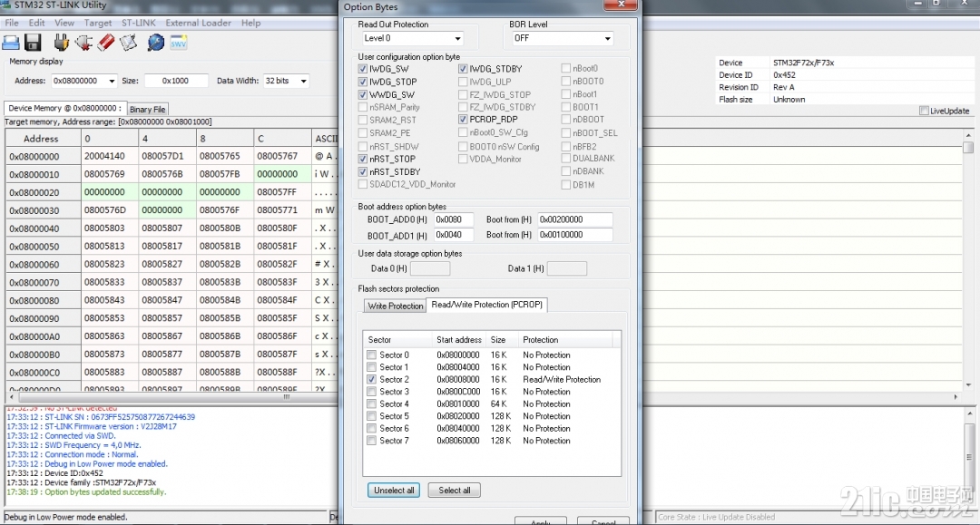Click the BOOT_ADD0 value field
This screenshot has height=525, width=980.
pos(453,219)
